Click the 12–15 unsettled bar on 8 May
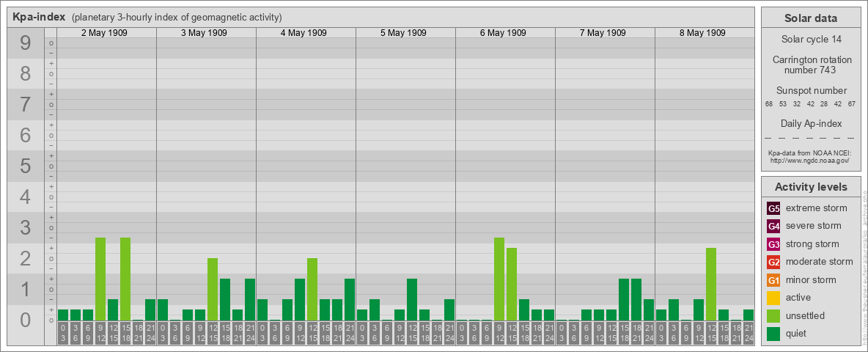This screenshot has width=868, height=352. pyautogui.click(x=711, y=285)
